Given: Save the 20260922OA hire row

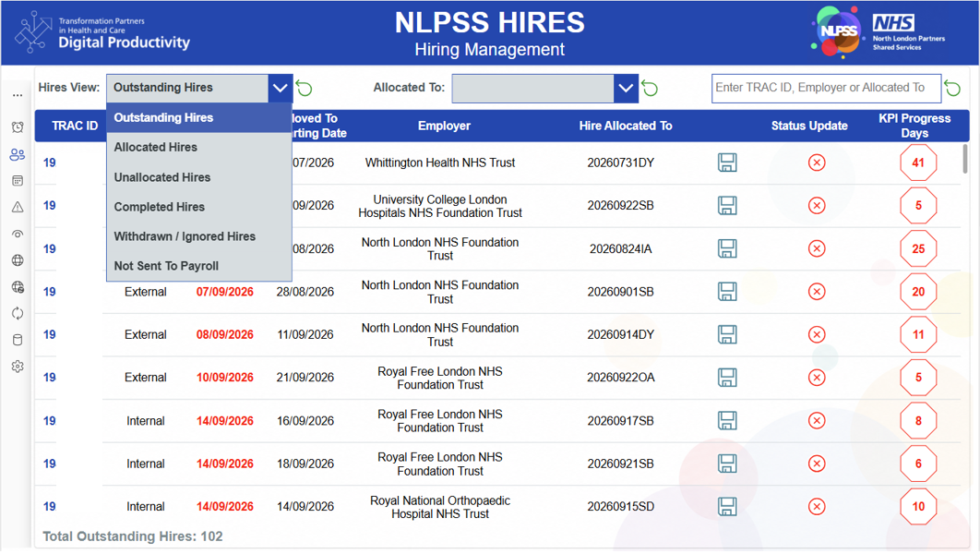Looking at the screenshot, I should [x=727, y=378].
